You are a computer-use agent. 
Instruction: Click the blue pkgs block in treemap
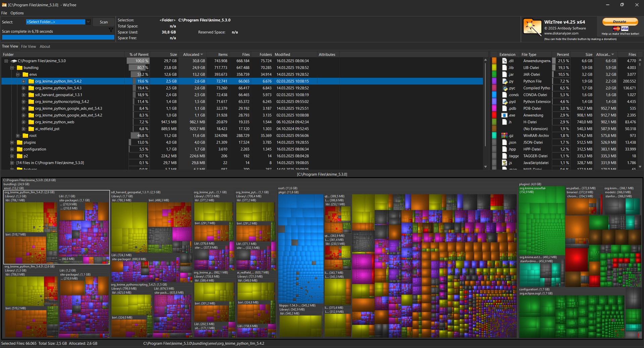pyautogui.click(x=301, y=248)
